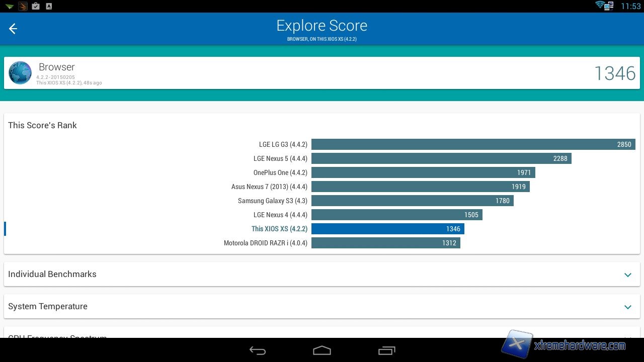Screen dimensions: 644x362
Task: Tap the back arrow in header
Action: tap(13, 29)
